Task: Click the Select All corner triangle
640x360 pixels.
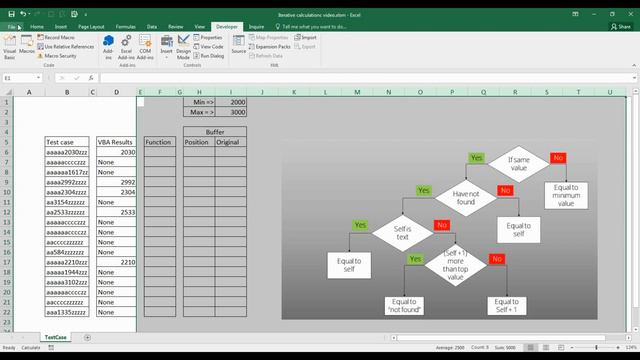Action: 8,92
